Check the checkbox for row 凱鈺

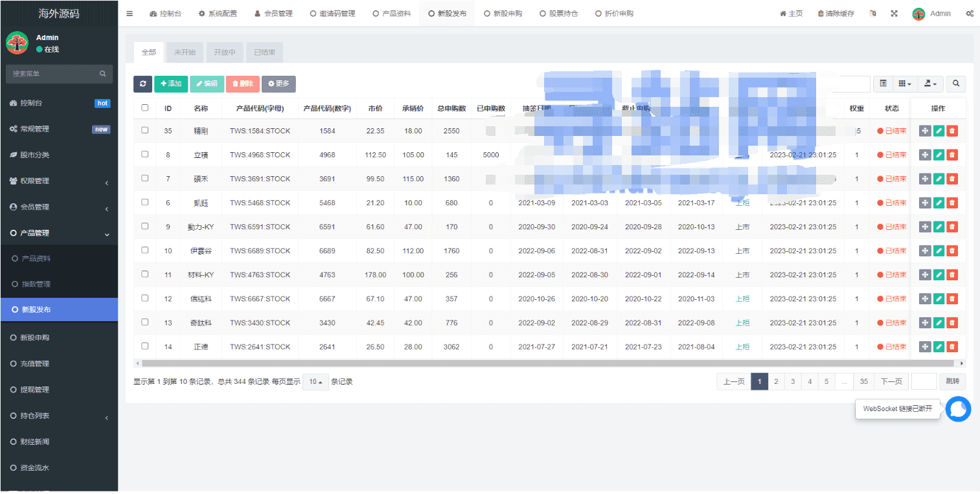pyautogui.click(x=145, y=202)
